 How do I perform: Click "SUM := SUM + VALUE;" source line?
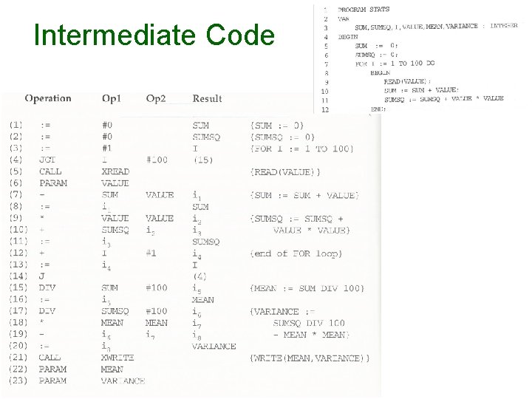coord(421,90)
